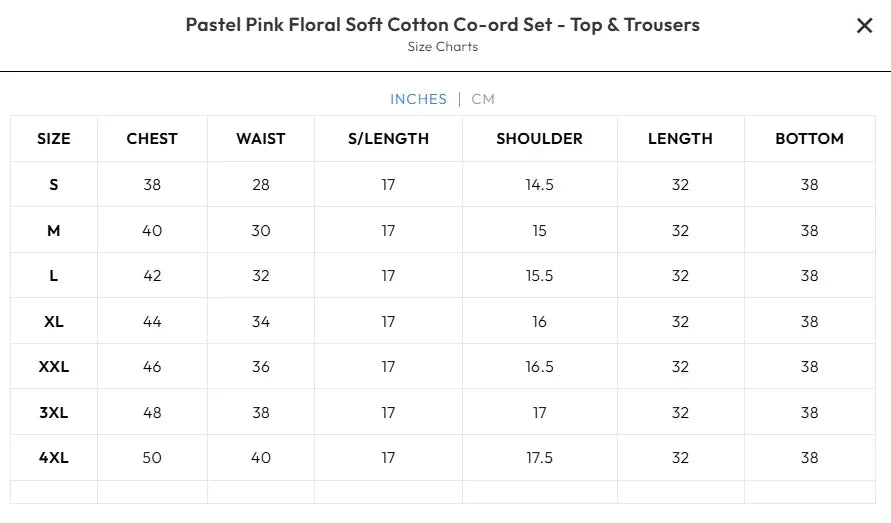
Task: Click the shoulder value 14.5 for size S
Action: click(x=539, y=185)
